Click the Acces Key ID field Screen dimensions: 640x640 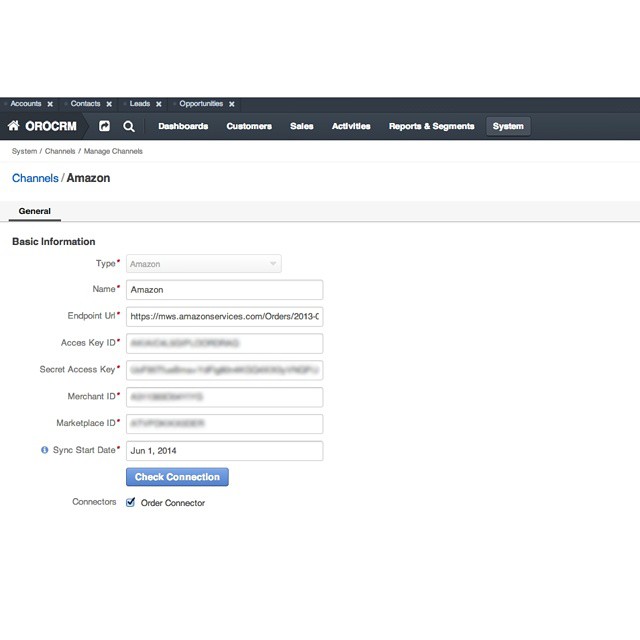click(224, 343)
